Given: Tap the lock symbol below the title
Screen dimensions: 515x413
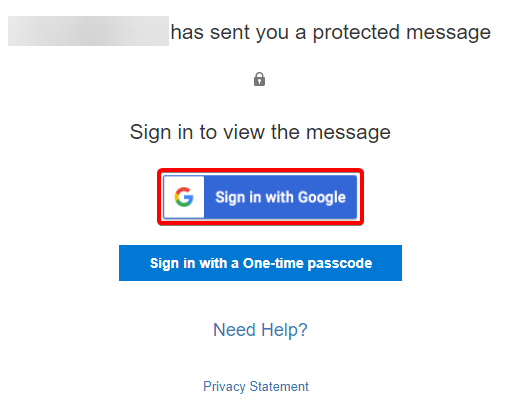Looking at the screenshot, I should coord(259,79).
